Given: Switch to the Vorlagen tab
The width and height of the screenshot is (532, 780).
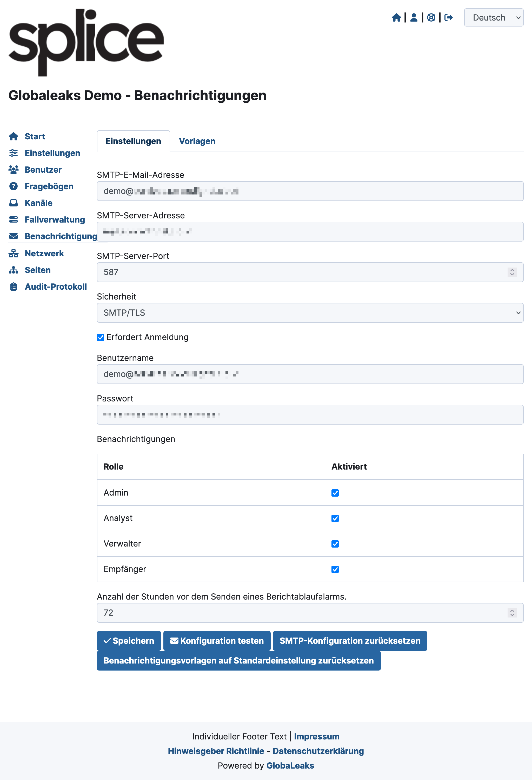Looking at the screenshot, I should point(197,141).
